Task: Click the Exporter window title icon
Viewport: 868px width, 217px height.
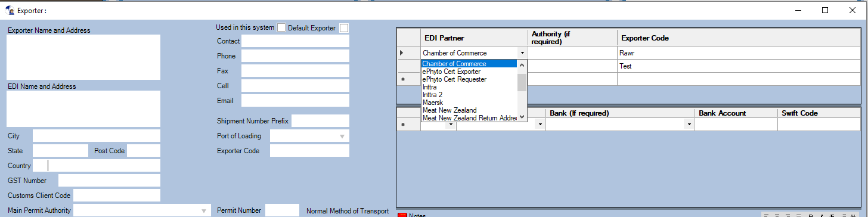Action: coord(10,10)
